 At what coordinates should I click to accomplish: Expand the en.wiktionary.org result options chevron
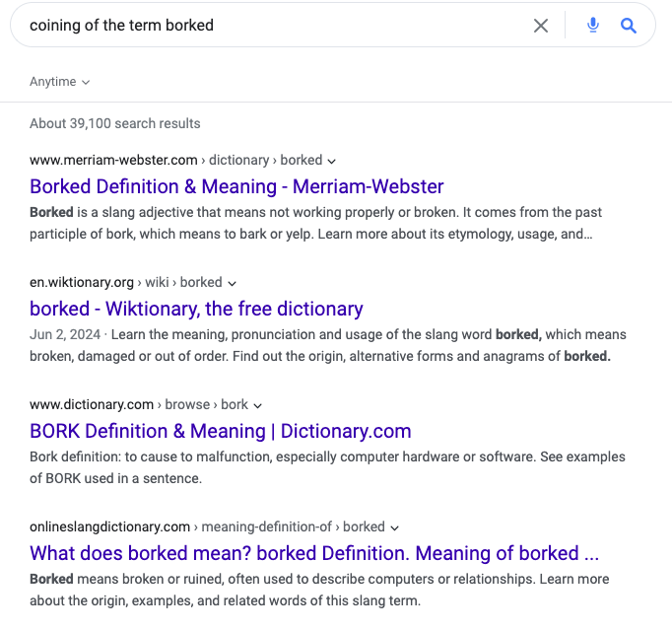point(232,284)
